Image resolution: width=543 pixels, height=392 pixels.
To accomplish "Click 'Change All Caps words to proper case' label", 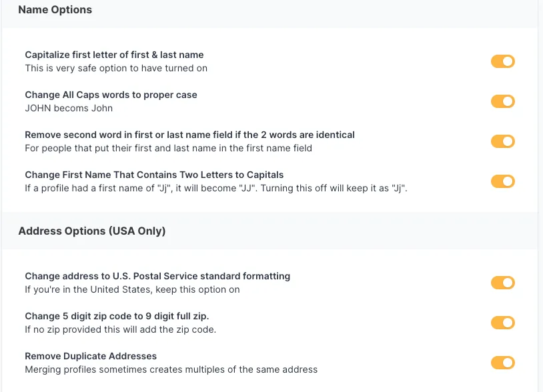I will (x=111, y=95).
